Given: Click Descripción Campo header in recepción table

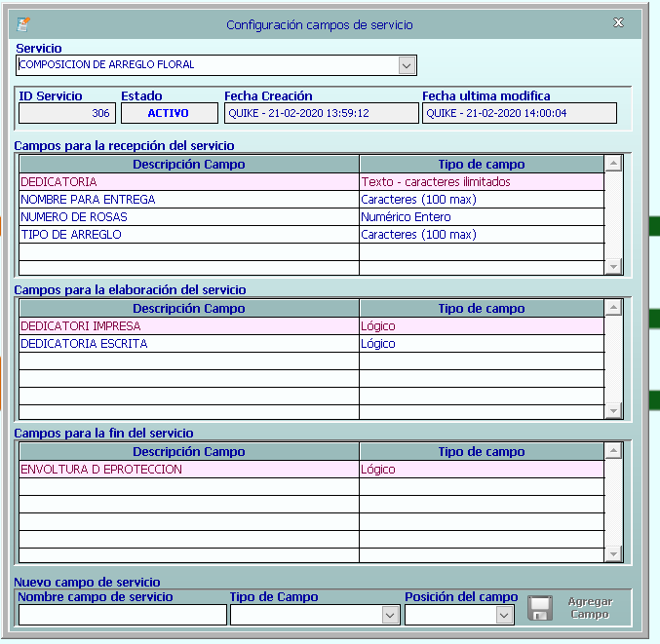Looking at the screenshot, I should pos(189,164).
